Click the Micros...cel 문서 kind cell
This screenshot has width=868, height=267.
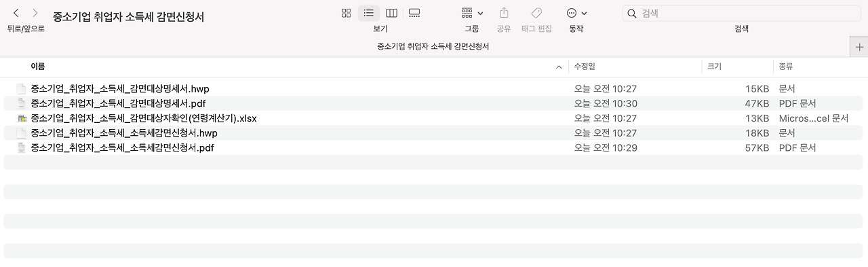point(814,118)
